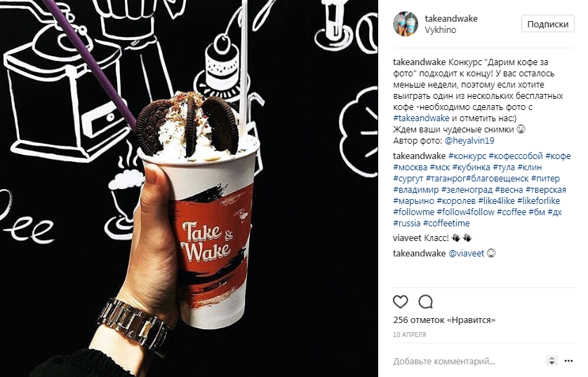This screenshot has height=377, width=588.
Task: Open the Vykhino location link
Action: tap(440, 30)
